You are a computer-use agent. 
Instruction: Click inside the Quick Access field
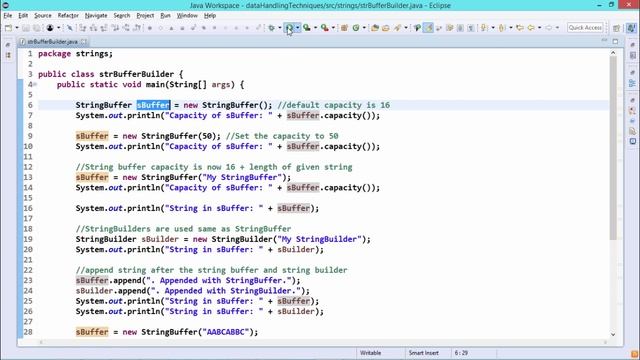[585, 28]
